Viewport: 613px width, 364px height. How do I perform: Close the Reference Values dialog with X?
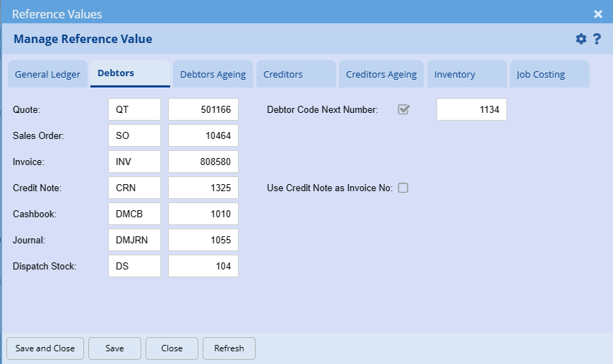pyautogui.click(x=597, y=14)
